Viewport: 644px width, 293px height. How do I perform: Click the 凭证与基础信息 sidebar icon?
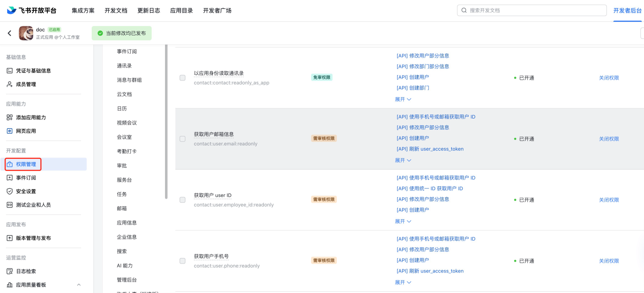pos(10,71)
